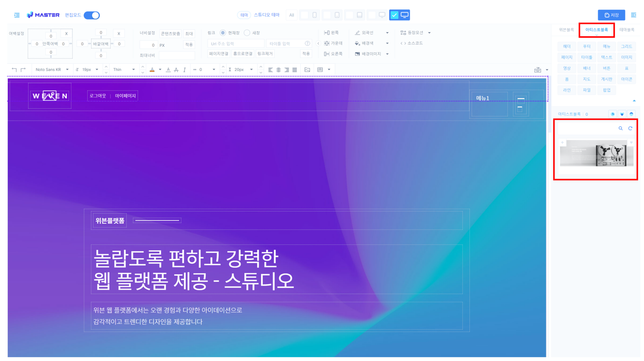The height and width of the screenshot is (361, 644).
Task: Click the Url 주소 입력 field
Action: click(235, 44)
